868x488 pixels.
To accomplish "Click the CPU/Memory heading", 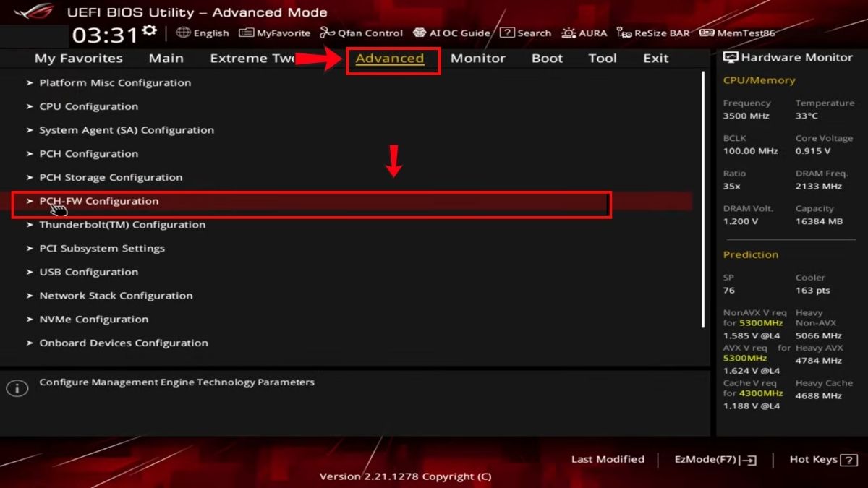I will [759, 81].
